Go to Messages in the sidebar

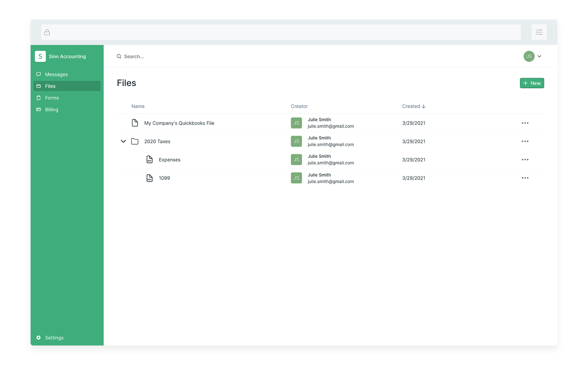[x=56, y=74]
